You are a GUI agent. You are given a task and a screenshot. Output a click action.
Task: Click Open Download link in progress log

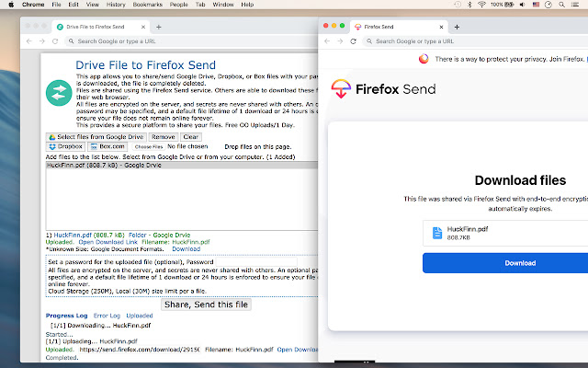coord(297,350)
